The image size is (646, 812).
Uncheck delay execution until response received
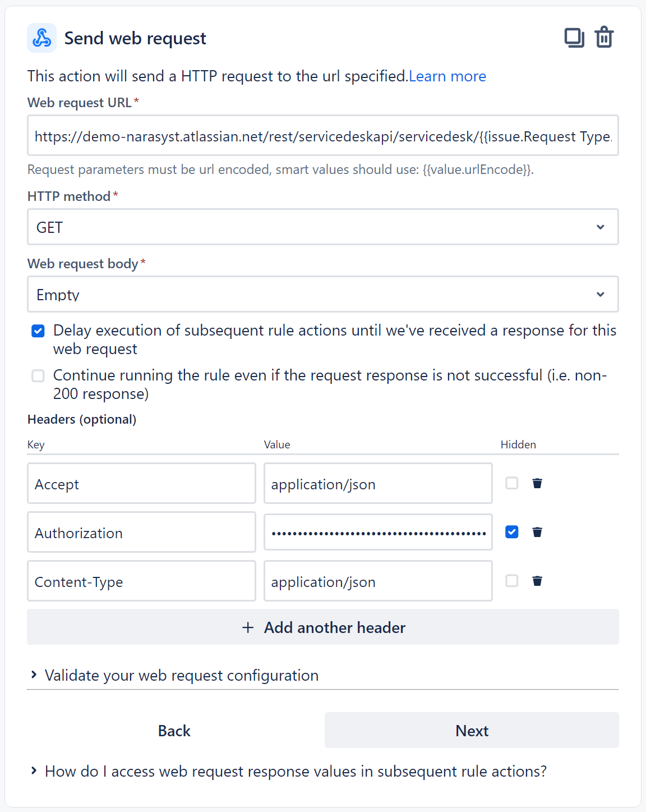[x=38, y=331]
